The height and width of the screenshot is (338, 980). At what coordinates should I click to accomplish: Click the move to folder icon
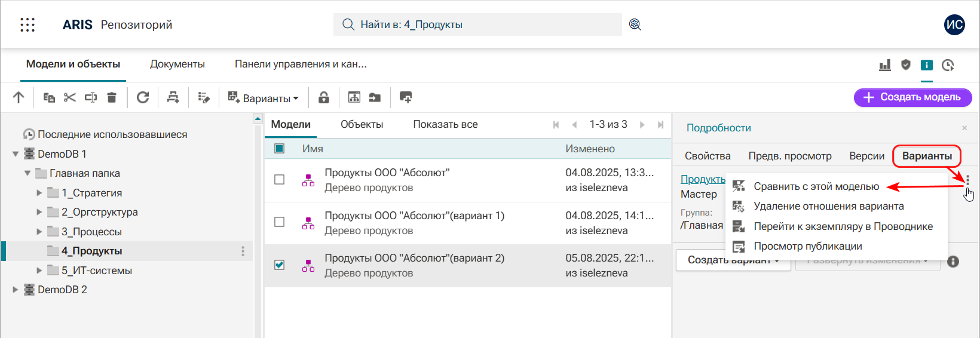(x=375, y=97)
